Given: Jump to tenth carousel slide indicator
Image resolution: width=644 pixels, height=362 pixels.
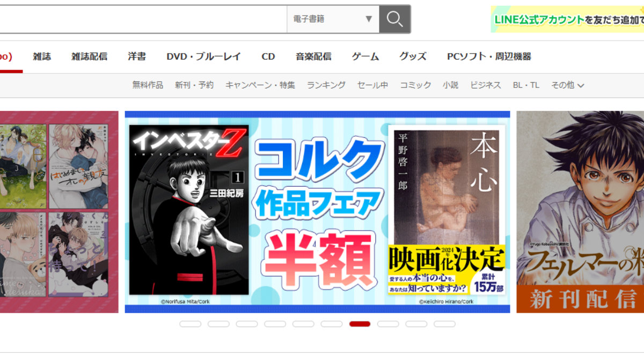Looking at the screenshot, I should pyautogui.click(x=444, y=324).
